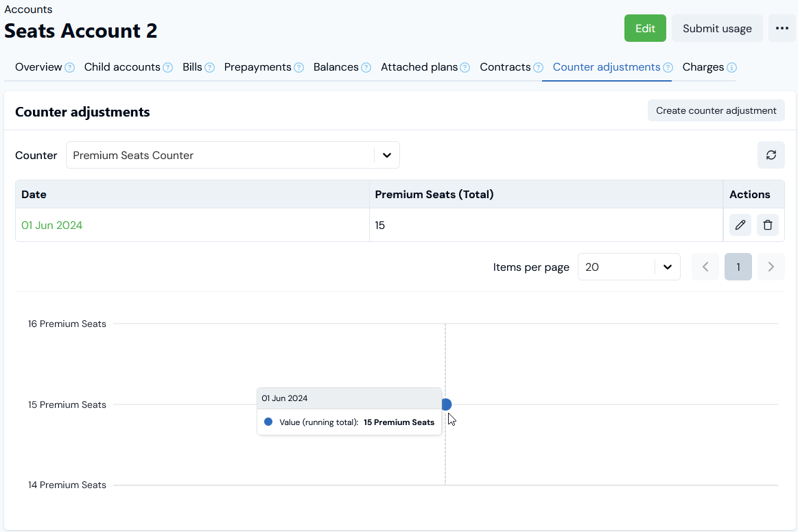Click the help icon beside Bills tab
798x532 pixels.
coord(209,68)
